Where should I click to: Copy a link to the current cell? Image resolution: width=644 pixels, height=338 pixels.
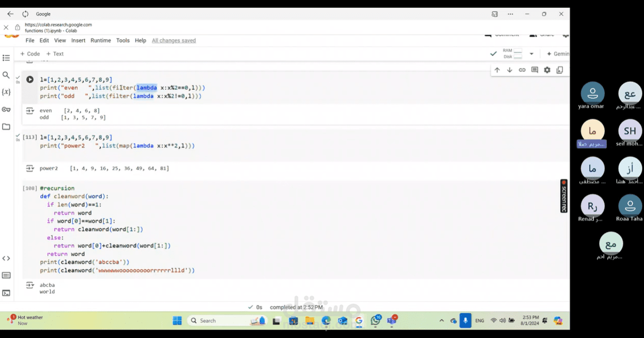pyautogui.click(x=522, y=70)
